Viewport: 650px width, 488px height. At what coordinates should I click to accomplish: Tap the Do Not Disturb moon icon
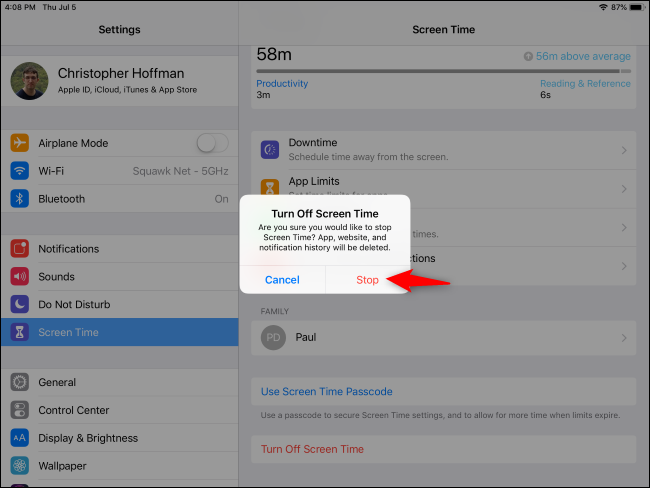[x=19, y=304]
